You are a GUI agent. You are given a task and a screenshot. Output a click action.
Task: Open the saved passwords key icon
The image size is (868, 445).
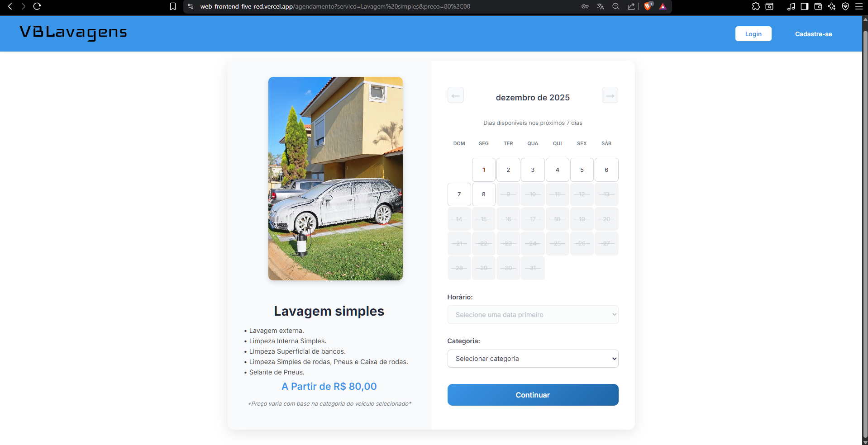click(585, 6)
